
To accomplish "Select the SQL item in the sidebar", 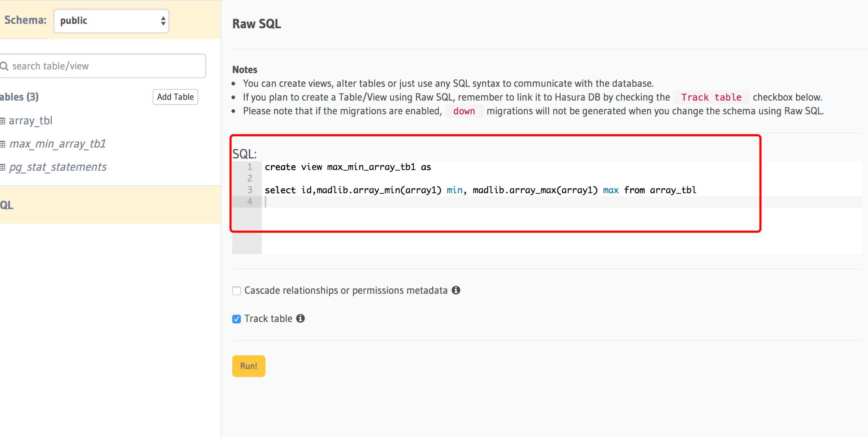I will pyautogui.click(x=110, y=205).
